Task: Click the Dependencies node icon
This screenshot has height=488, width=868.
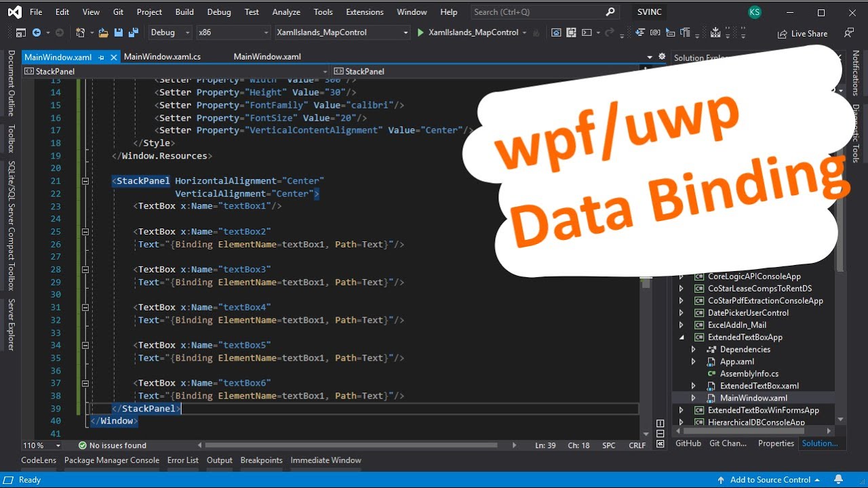Action: pyautogui.click(x=711, y=350)
